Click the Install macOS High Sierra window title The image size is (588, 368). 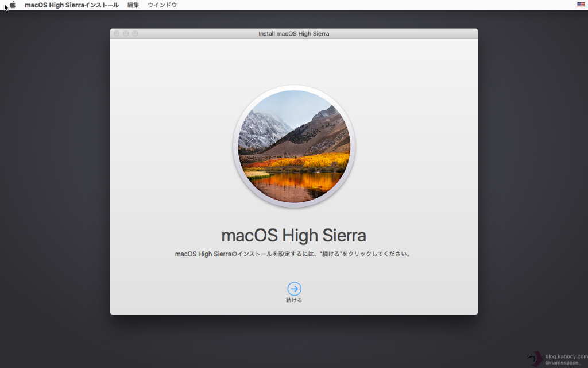click(293, 34)
